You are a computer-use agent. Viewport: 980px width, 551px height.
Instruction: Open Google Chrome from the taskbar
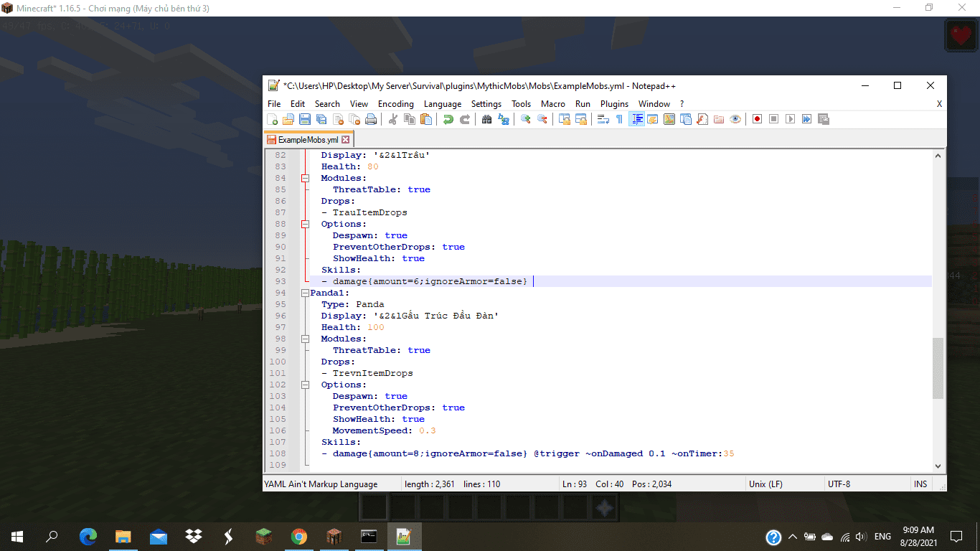click(299, 536)
